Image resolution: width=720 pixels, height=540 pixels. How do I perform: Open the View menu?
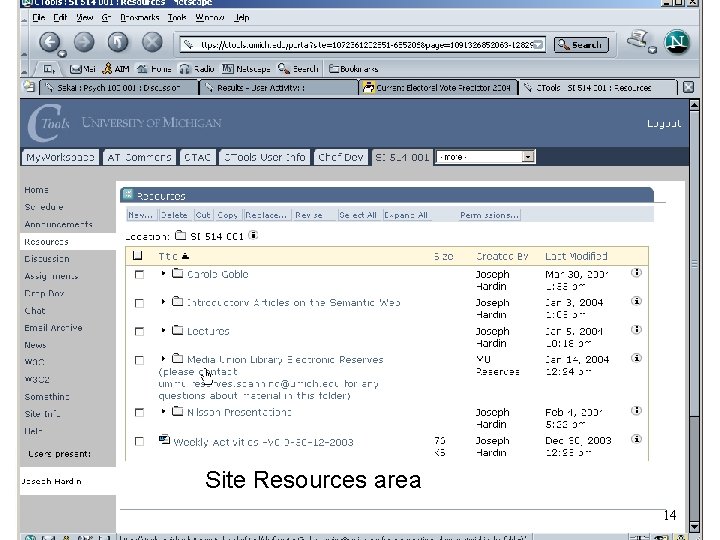pyautogui.click(x=84, y=17)
